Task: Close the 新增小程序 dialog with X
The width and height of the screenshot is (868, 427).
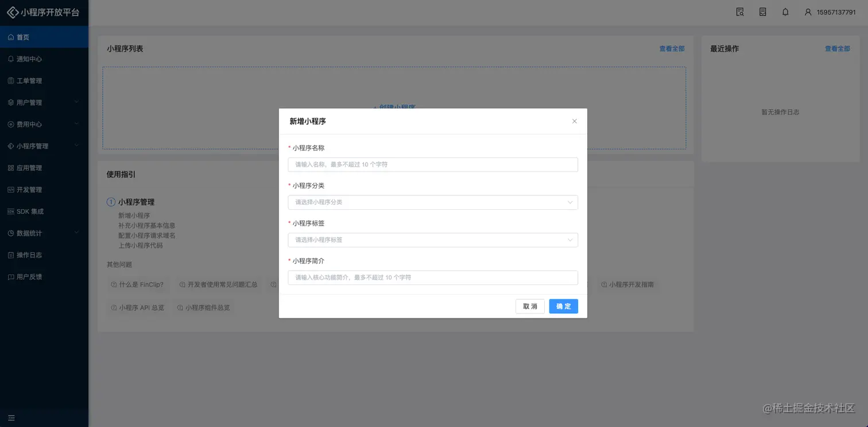Action: pyautogui.click(x=574, y=121)
